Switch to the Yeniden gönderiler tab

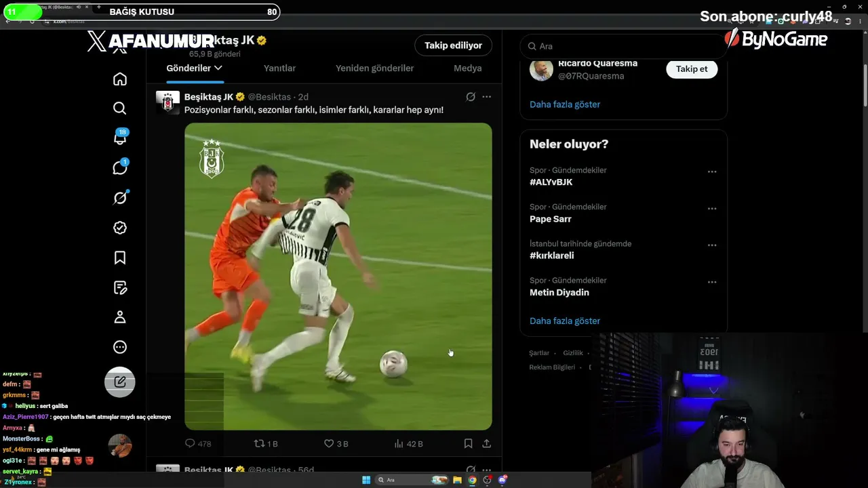tap(374, 68)
